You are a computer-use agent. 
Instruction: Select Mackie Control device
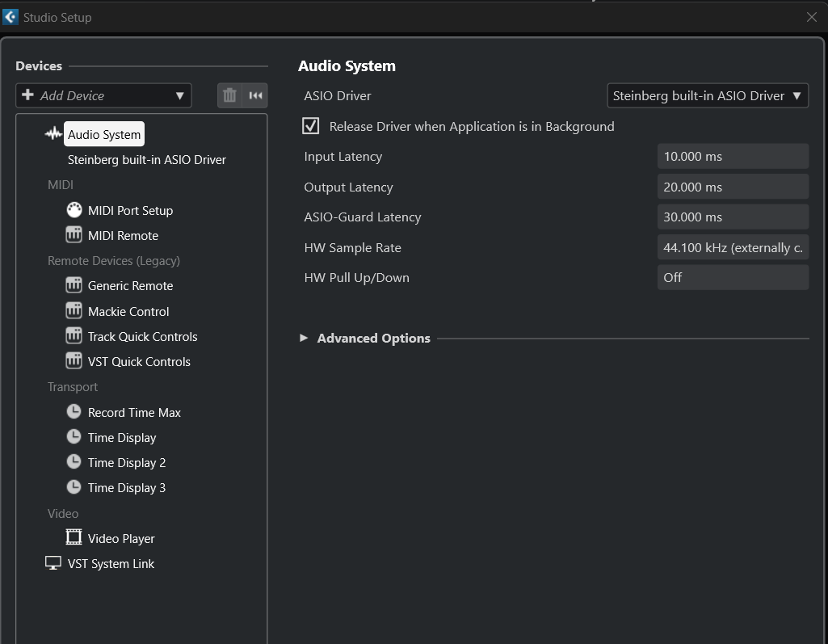(128, 311)
